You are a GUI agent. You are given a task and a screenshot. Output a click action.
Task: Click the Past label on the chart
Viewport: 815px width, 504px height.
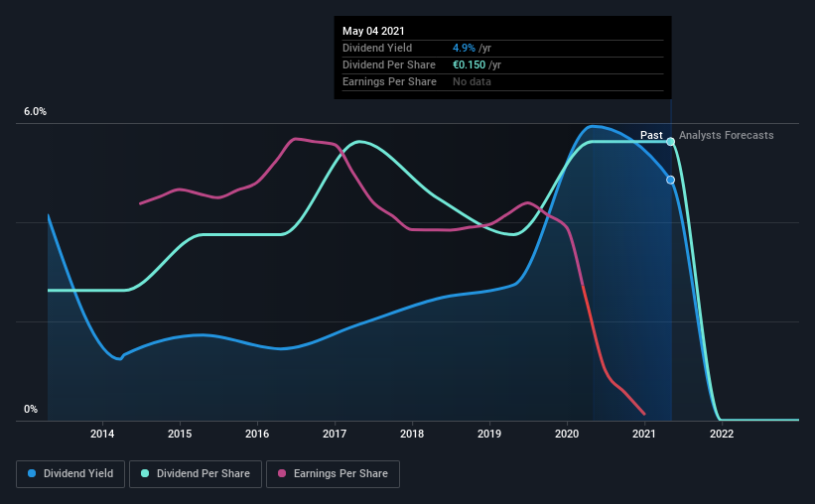coord(651,135)
